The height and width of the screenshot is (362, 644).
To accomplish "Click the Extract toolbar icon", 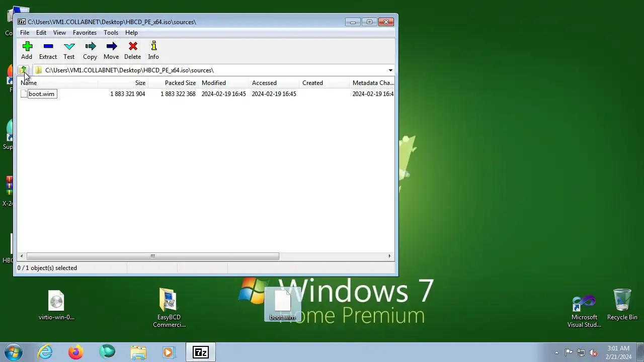I will click(x=48, y=50).
